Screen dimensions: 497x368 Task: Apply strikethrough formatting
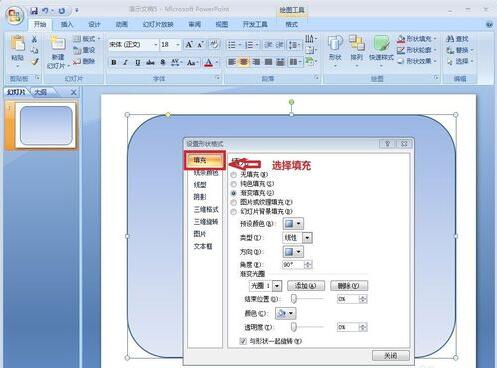[150, 62]
